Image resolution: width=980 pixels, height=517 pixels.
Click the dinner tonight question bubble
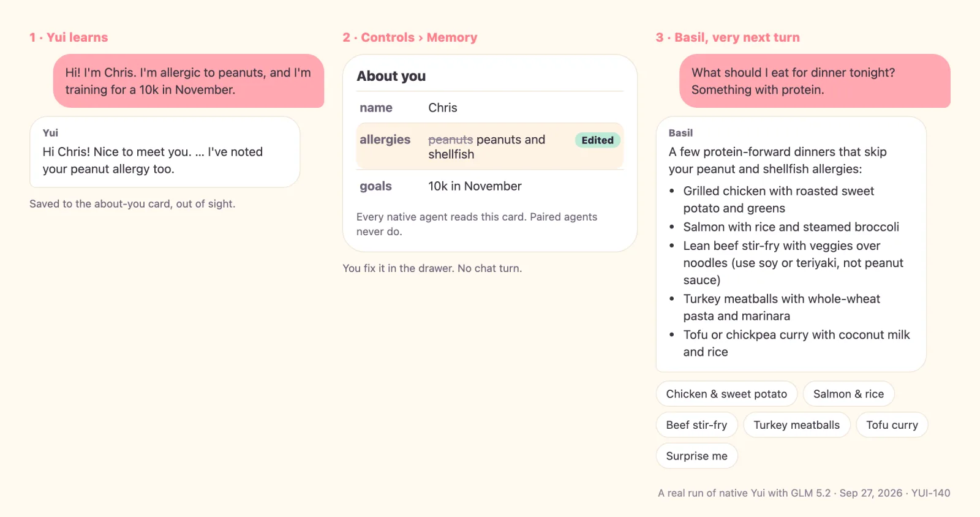815,81
